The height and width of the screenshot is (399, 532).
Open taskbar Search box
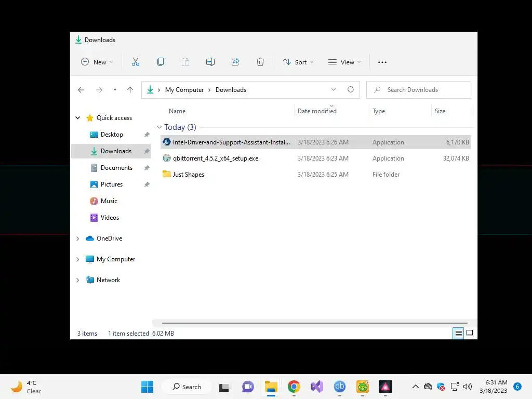click(187, 387)
